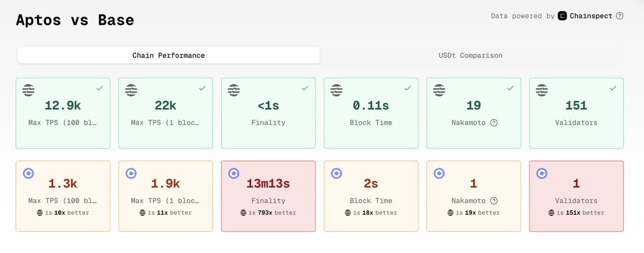Select the 22k value
Viewport: 644px width, 253px height.
165,106
